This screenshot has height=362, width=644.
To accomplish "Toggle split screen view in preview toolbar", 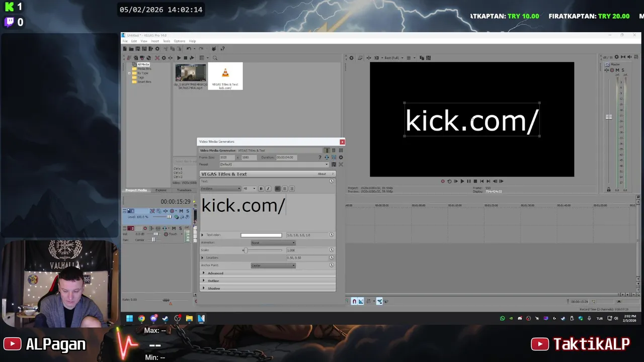I will [x=376, y=58].
